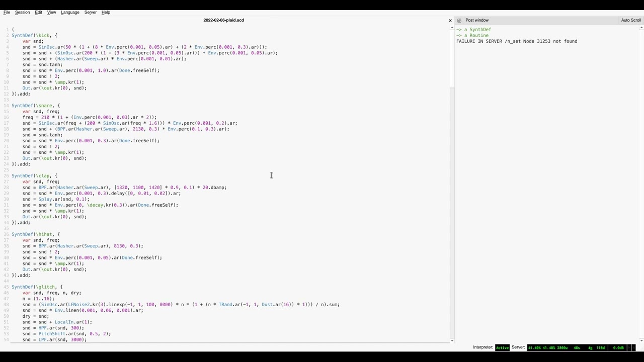
Task: Open the View menu
Action: tap(51, 12)
